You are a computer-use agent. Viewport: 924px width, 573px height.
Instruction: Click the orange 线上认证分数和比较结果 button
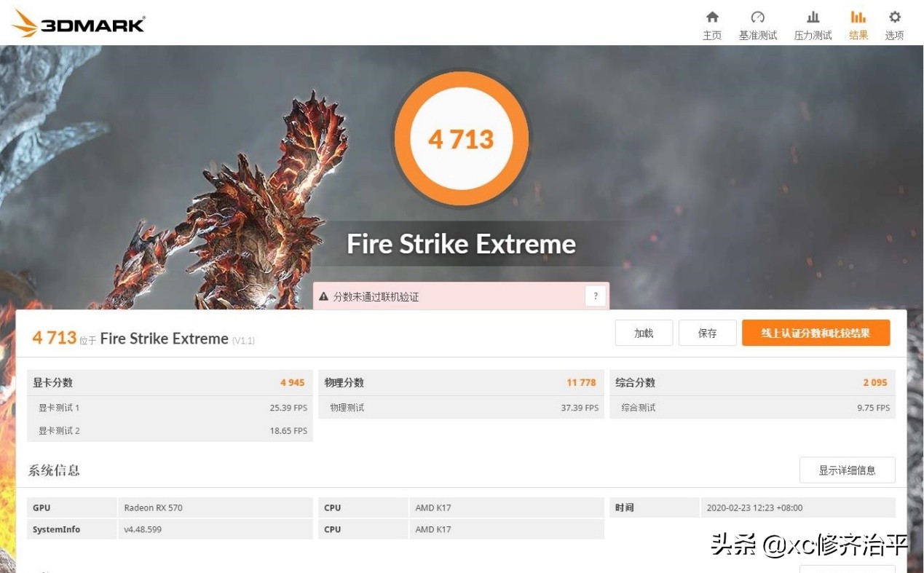pyautogui.click(x=816, y=333)
